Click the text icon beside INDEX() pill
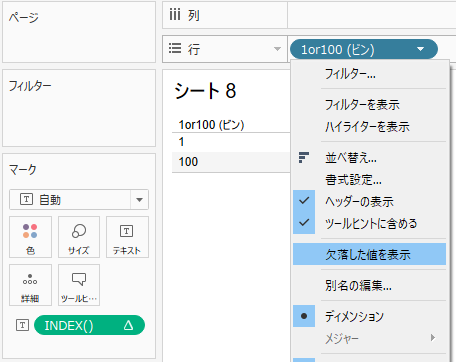The height and width of the screenshot is (362, 456). [x=23, y=325]
